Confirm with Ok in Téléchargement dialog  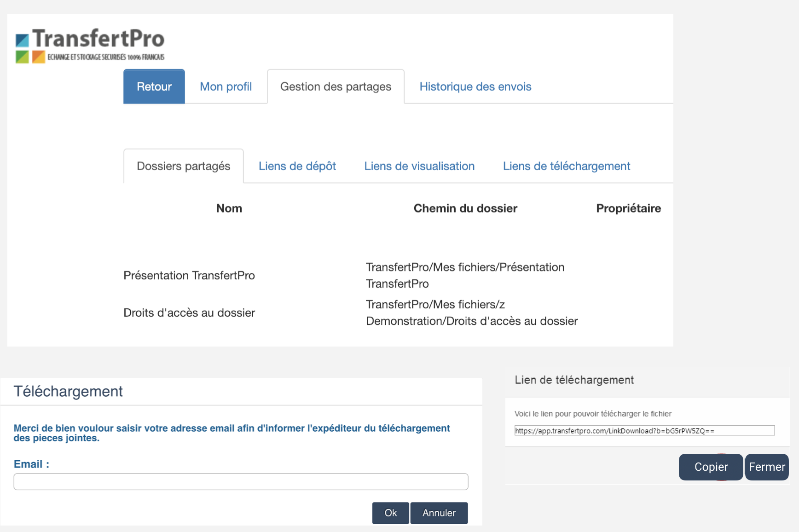[x=390, y=513]
